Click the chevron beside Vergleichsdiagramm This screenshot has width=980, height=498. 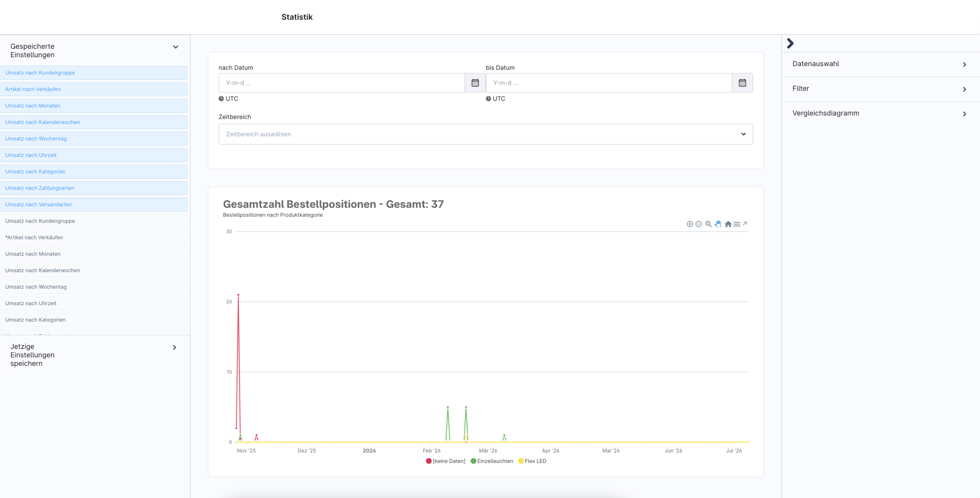tap(964, 114)
